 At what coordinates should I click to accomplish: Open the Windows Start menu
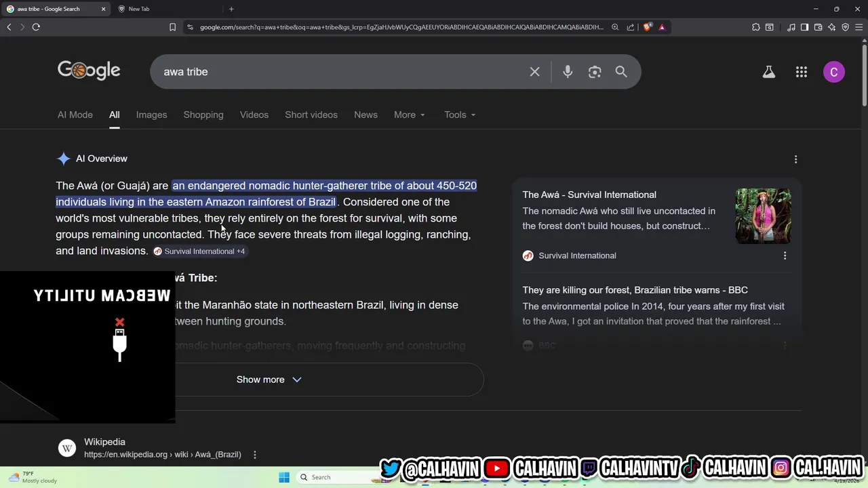284,477
